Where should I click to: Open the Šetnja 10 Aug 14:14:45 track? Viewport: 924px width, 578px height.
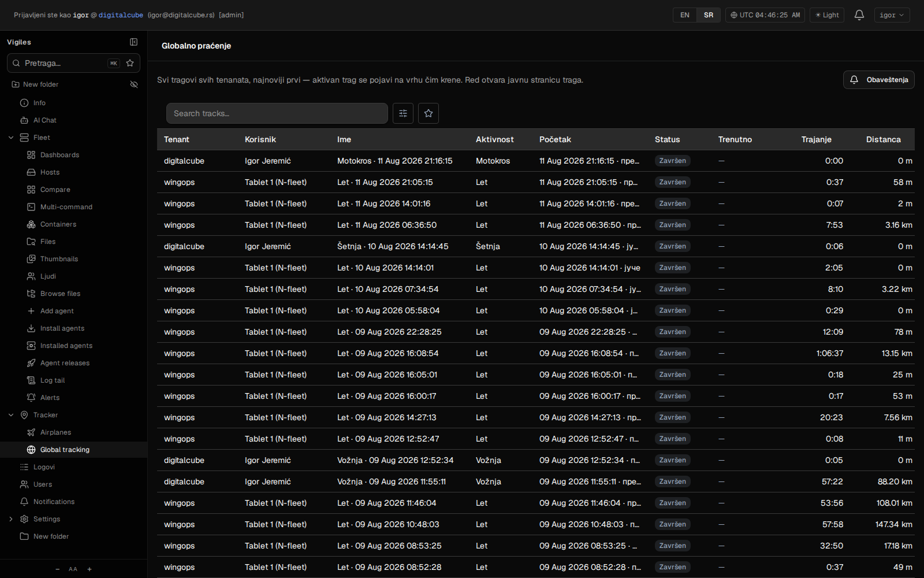point(536,246)
